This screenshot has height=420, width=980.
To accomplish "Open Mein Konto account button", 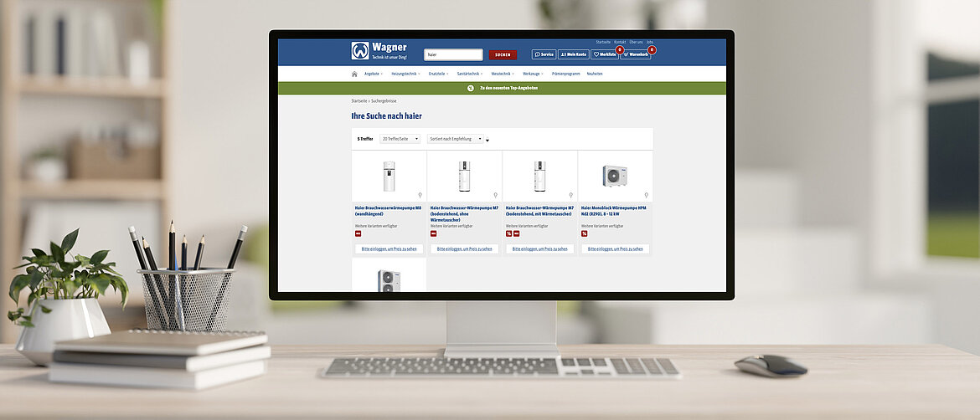I will (574, 54).
